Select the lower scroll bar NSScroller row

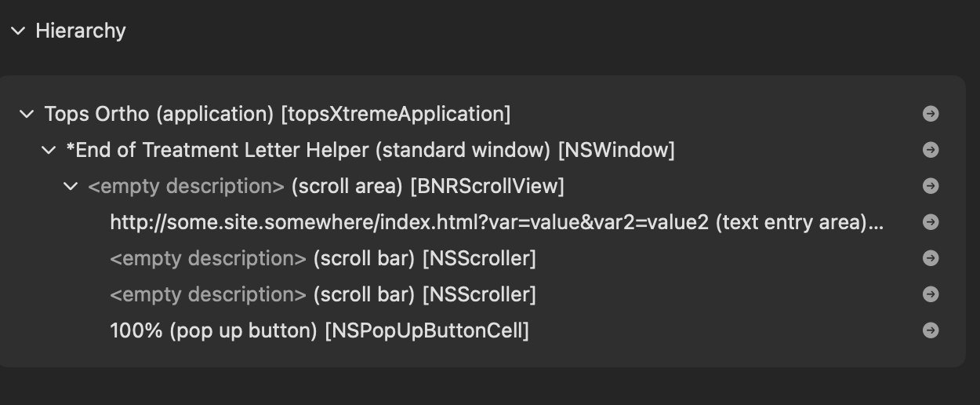(322, 294)
